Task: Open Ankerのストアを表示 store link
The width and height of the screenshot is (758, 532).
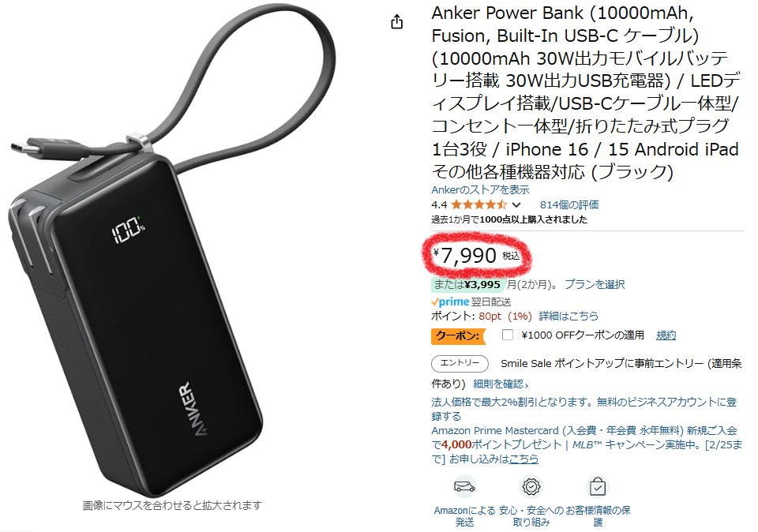Action: (x=480, y=189)
